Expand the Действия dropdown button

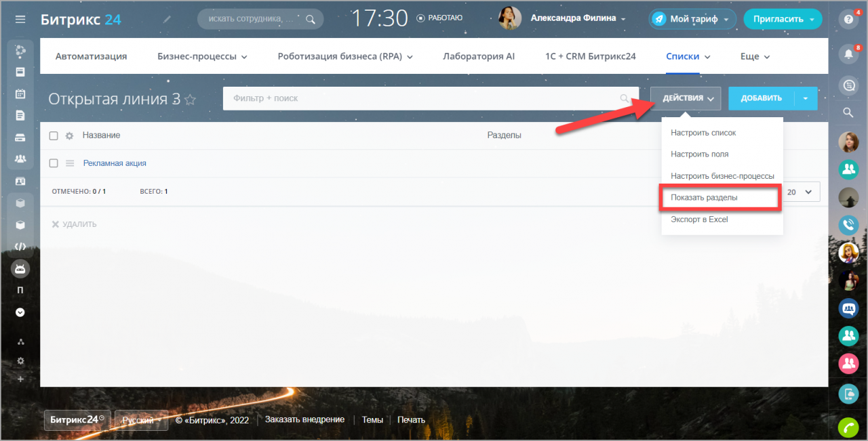pyautogui.click(x=685, y=98)
